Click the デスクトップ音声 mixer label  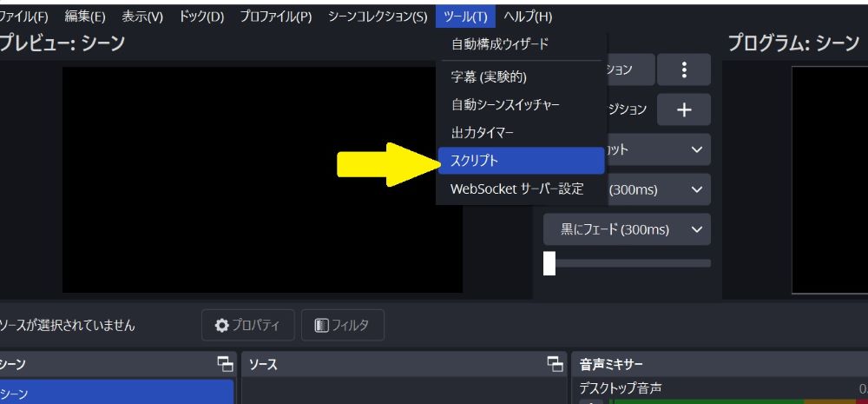pos(620,388)
